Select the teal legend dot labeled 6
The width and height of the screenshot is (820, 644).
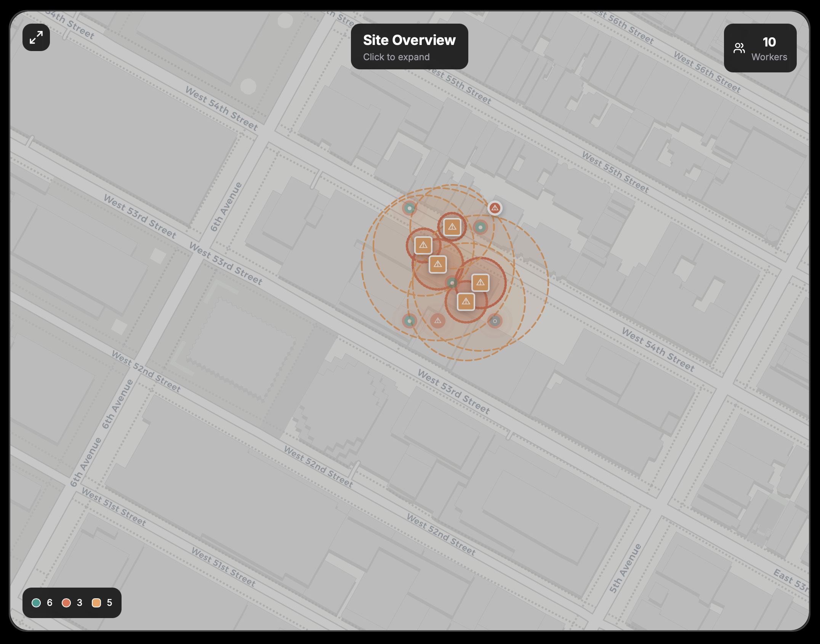point(36,602)
